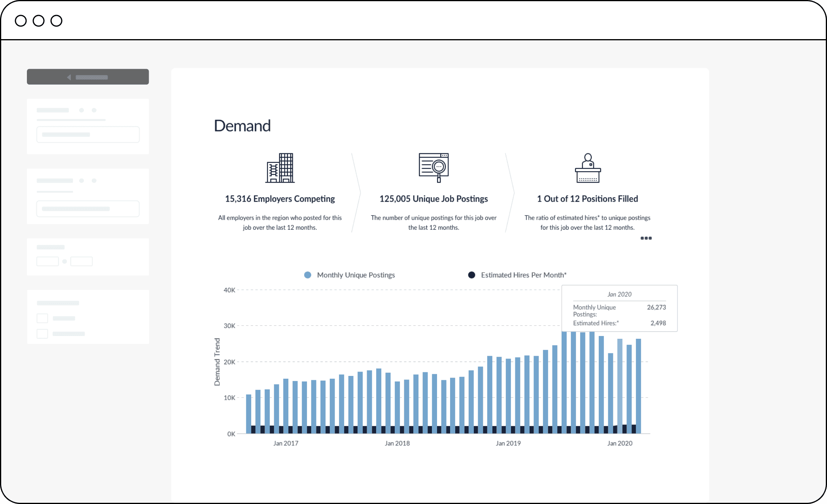Open the second sidebar panel input box
This screenshot has height=504, width=827.
pos(88,209)
